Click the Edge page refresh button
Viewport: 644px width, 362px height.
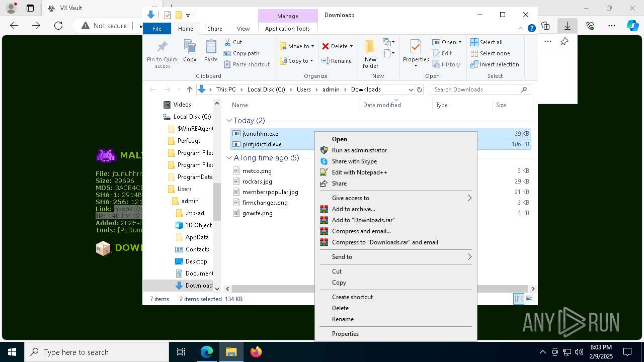click(58, 26)
